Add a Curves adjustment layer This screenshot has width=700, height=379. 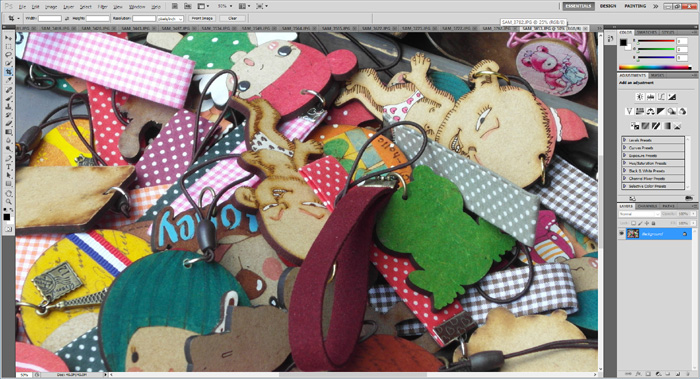(x=661, y=97)
